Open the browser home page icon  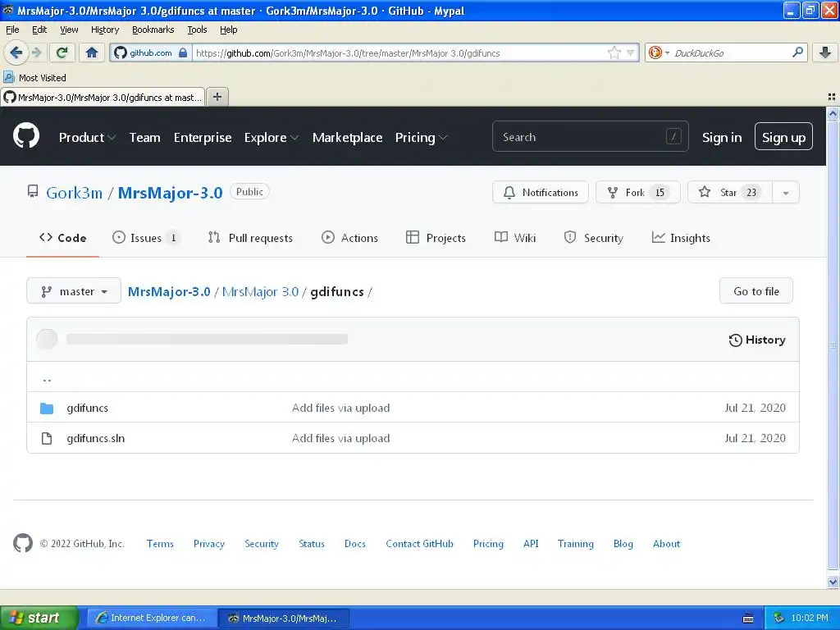point(92,52)
